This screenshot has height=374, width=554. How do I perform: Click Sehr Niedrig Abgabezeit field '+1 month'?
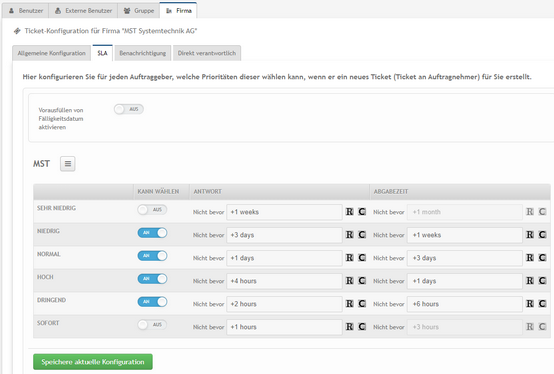465,212
